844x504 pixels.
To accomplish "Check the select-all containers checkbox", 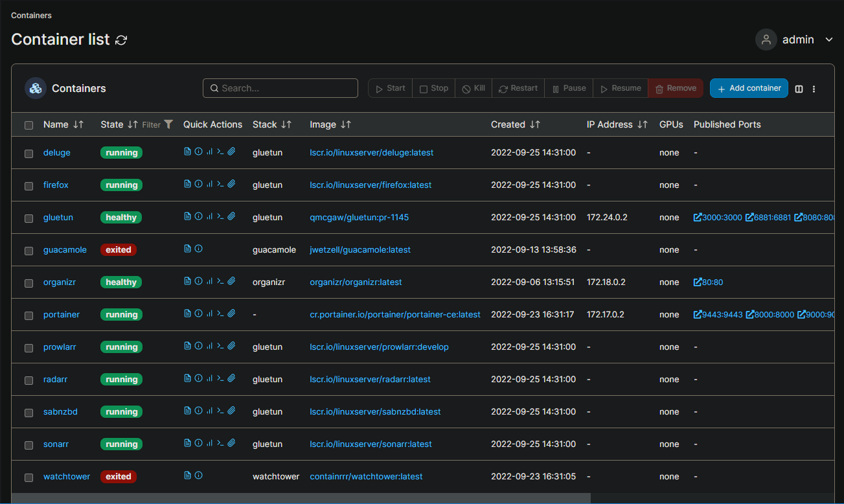I will pos(29,125).
